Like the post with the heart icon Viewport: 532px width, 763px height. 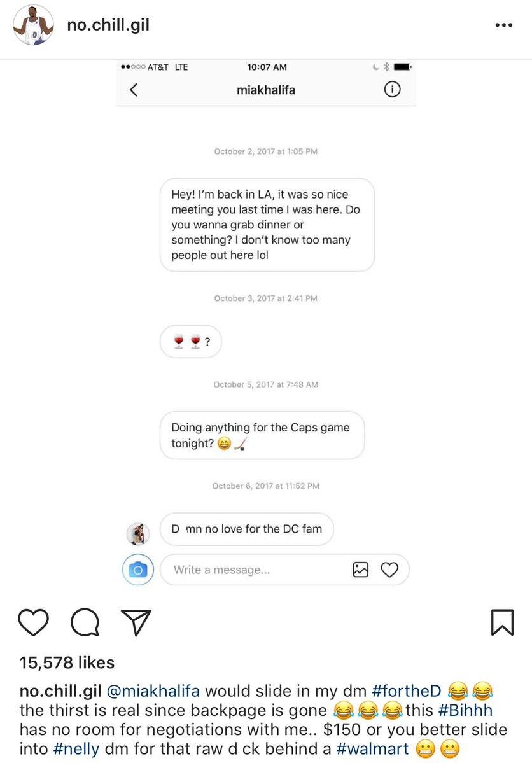[34, 622]
